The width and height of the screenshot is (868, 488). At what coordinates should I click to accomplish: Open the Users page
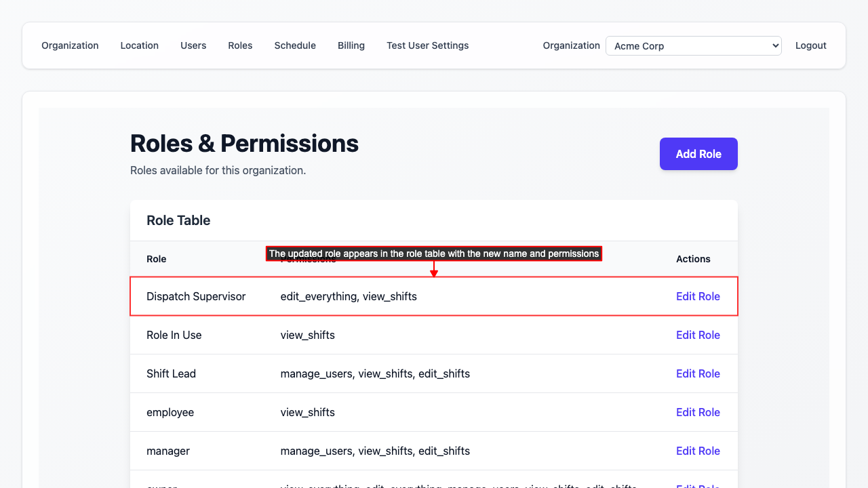pos(193,45)
